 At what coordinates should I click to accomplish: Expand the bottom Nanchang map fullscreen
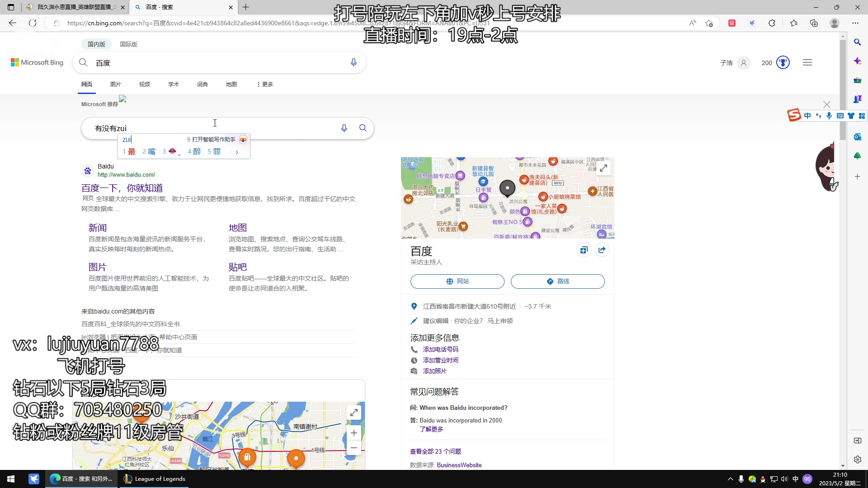[354, 412]
